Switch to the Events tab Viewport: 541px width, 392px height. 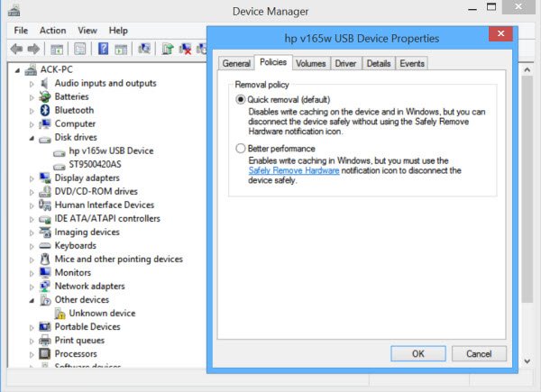[x=412, y=63]
